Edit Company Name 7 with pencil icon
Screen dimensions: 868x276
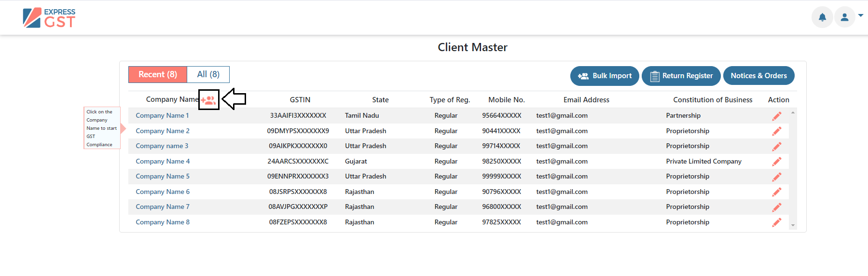(x=777, y=207)
